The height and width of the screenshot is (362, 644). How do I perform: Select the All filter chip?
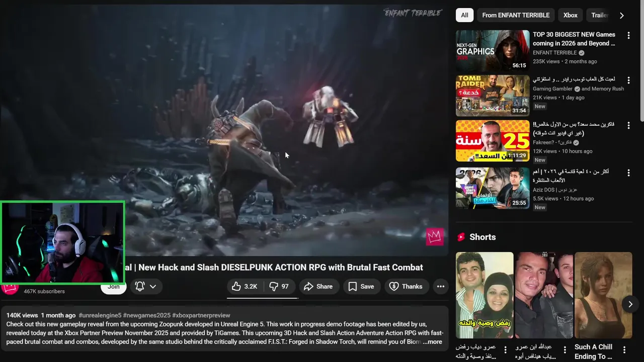tap(464, 15)
